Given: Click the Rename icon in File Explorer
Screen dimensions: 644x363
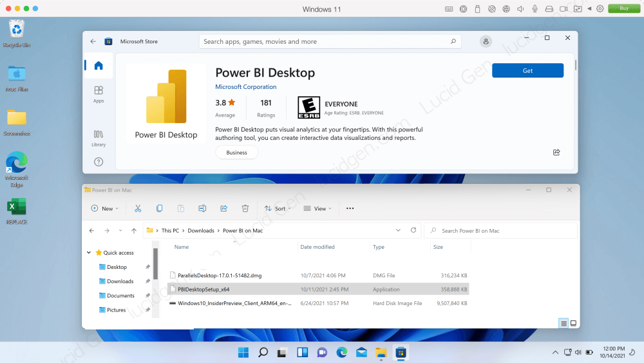Looking at the screenshot, I should [202, 208].
